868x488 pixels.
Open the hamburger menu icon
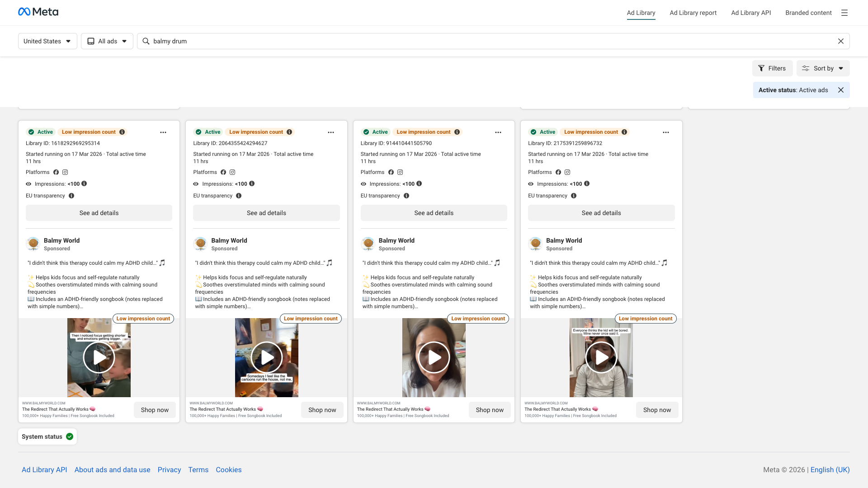click(844, 13)
